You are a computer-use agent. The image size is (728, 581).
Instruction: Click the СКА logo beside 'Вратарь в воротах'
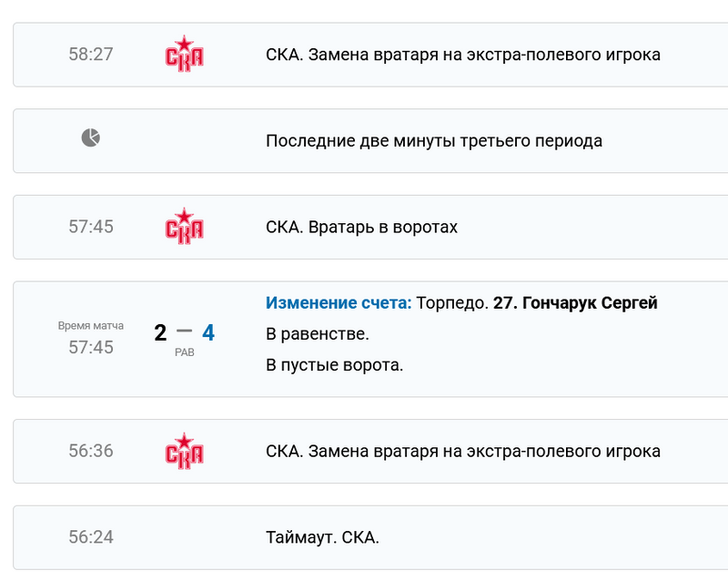point(184,226)
